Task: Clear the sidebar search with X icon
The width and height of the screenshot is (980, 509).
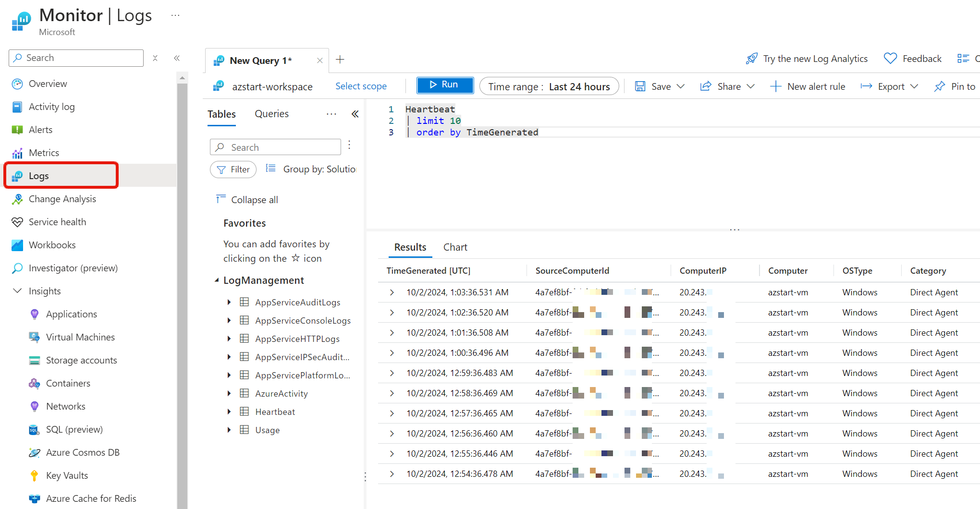Action: 155,58
